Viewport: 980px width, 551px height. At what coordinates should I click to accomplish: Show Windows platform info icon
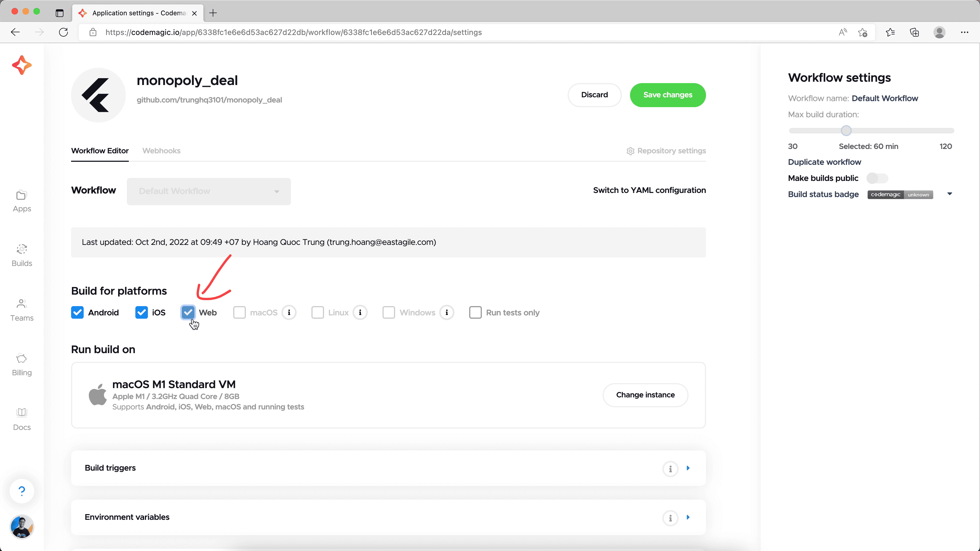(447, 313)
